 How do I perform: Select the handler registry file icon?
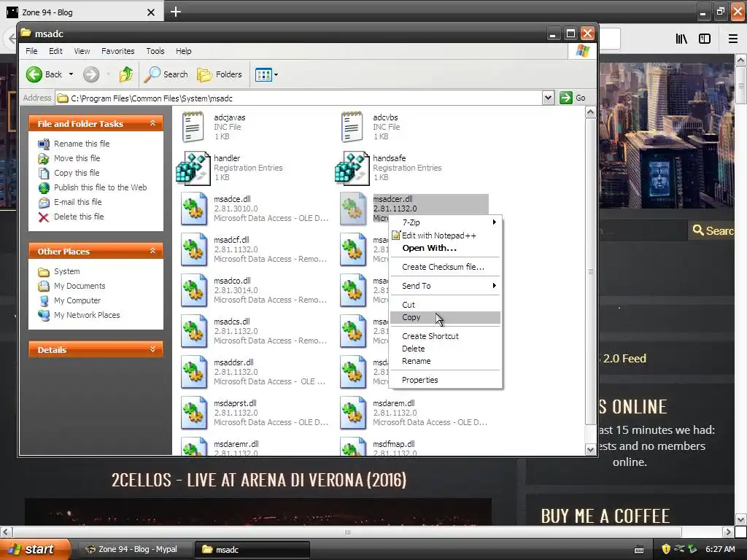[x=193, y=168]
